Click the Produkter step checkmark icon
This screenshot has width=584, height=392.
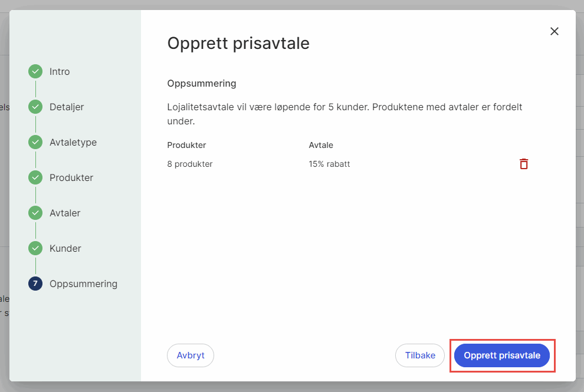click(x=35, y=177)
